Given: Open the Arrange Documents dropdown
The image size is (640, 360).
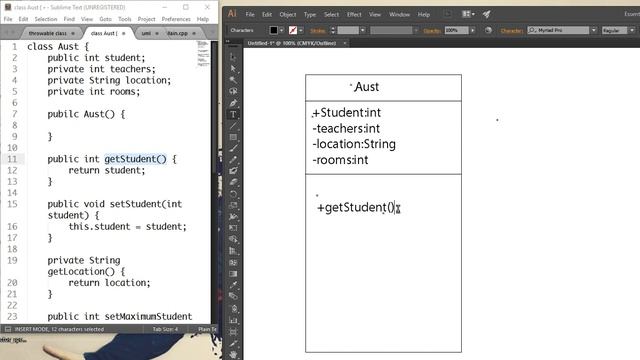Looking at the screenshot, I should 468,14.
